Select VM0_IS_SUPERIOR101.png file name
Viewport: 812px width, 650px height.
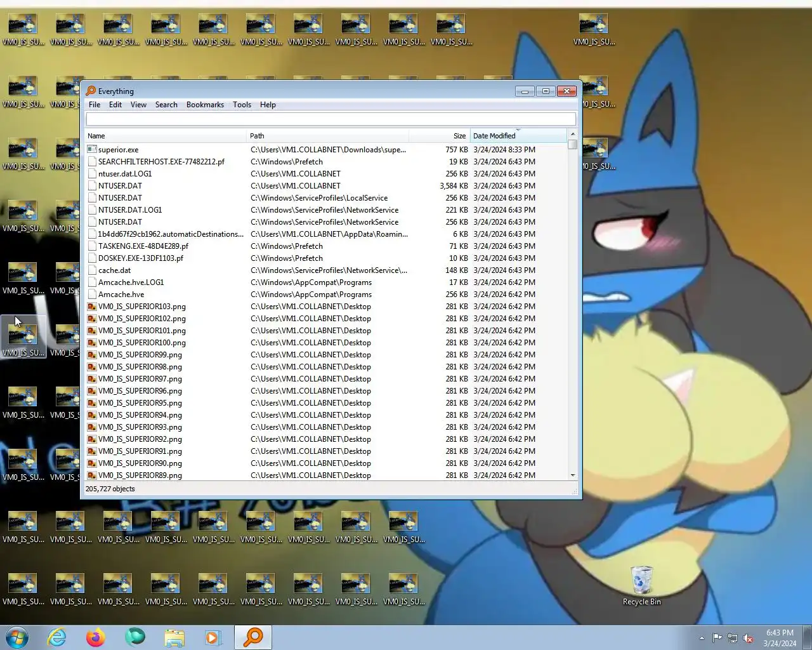tap(142, 330)
